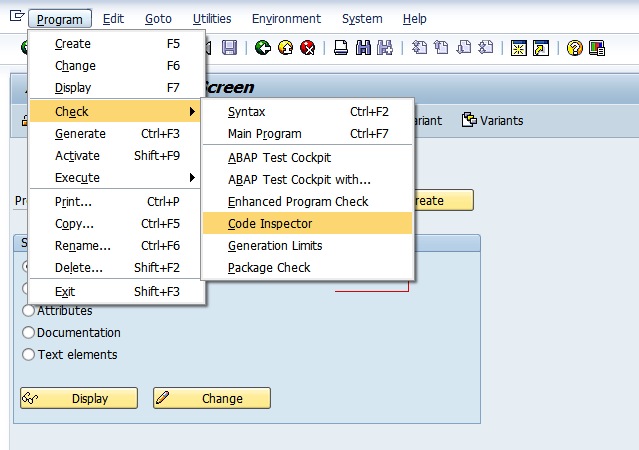Screen dimensions: 639x450
Task: Choose Copy... in Program menu
Action: click(116, 224)
